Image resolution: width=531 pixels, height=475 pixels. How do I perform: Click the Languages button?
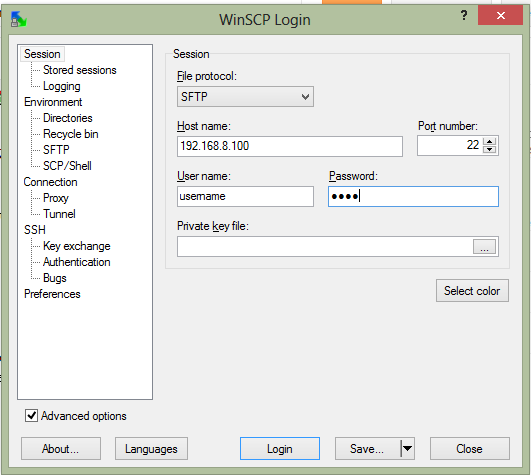[151, 449]
